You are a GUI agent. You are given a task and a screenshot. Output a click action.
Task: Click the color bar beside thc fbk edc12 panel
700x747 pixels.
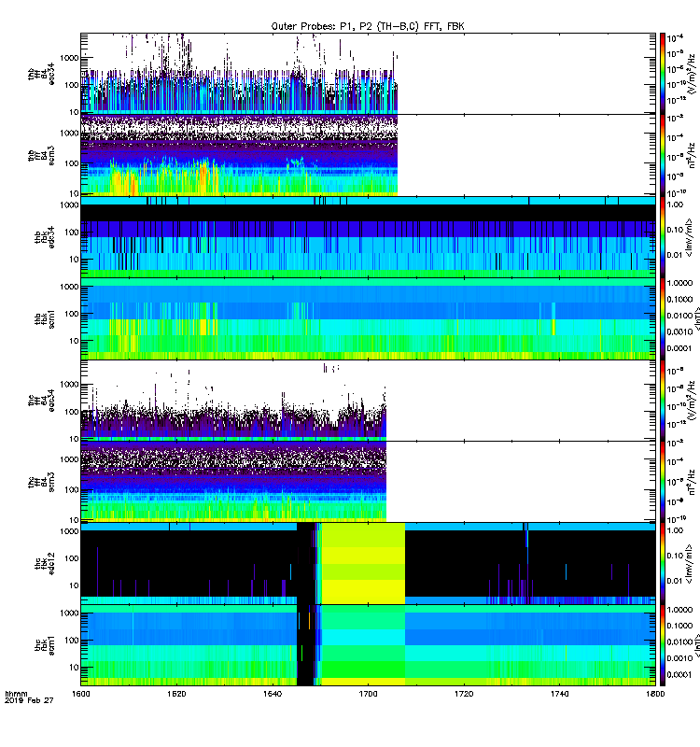click(663, 564)
